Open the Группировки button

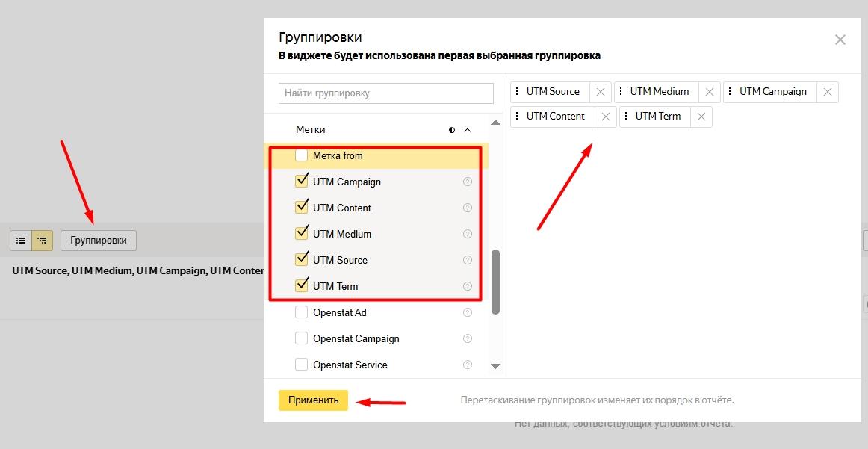(x=99, y=241)
